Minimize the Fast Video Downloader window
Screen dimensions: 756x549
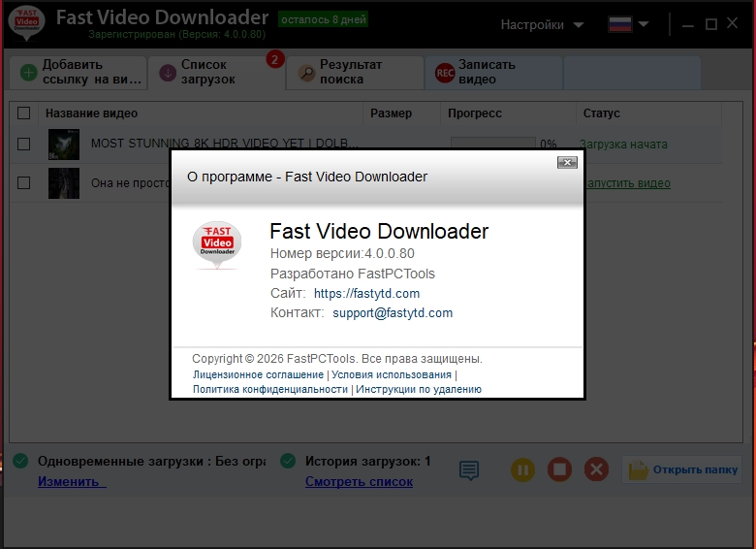click(x=688, y=24)
